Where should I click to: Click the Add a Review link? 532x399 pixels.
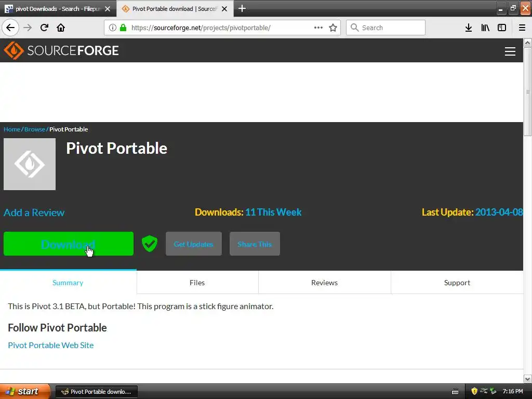click(x=34, y=212)
